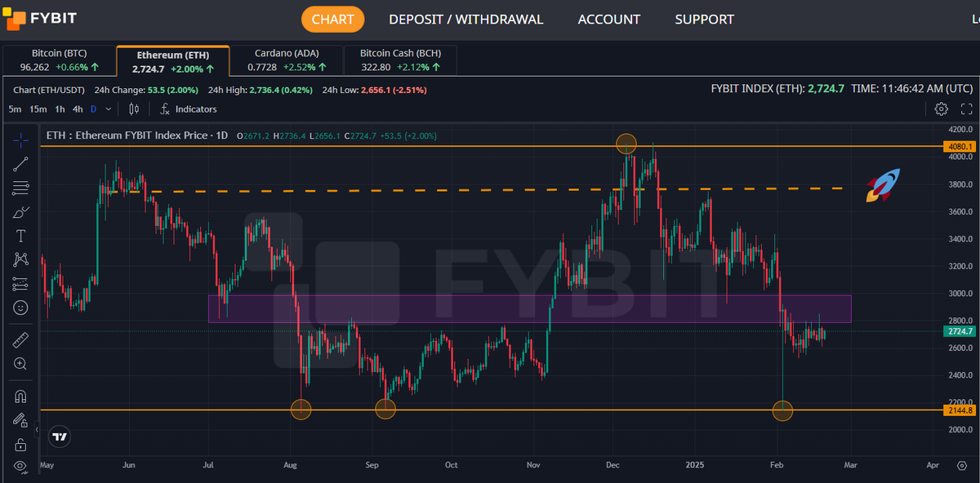Select the orange circle at September low
The image size is (980, 483).
tap(385, 410)
